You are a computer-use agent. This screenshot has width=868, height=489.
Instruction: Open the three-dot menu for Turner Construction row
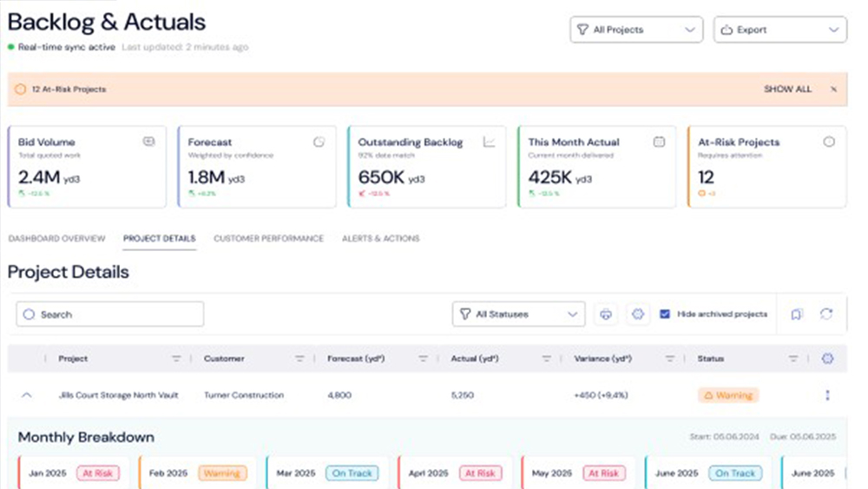(827, 395)
